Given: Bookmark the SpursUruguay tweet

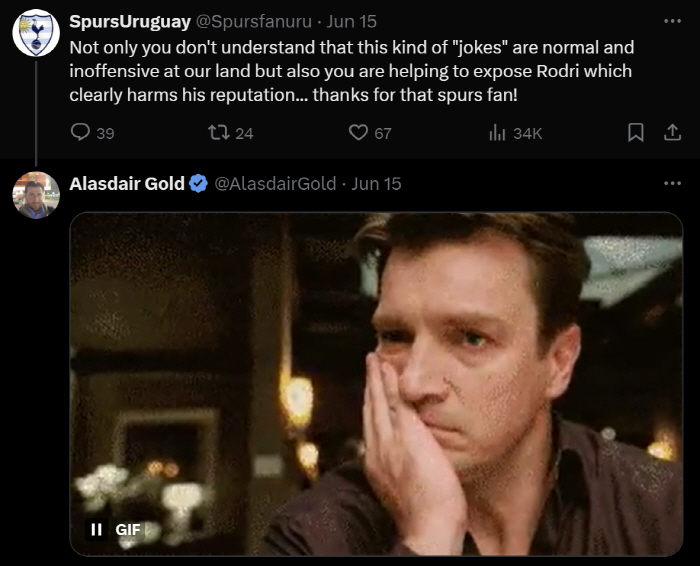Looking at the screenshot, I should [x=636, y=132].
